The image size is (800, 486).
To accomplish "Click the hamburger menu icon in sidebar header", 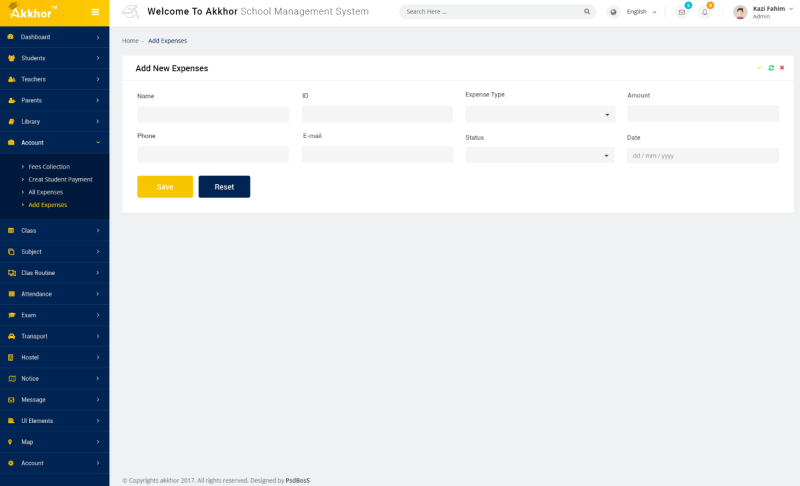I will coord(95,12).
